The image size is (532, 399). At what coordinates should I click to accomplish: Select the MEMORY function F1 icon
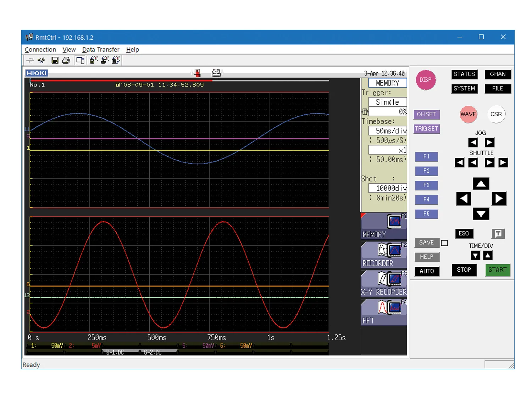[384, 226]
